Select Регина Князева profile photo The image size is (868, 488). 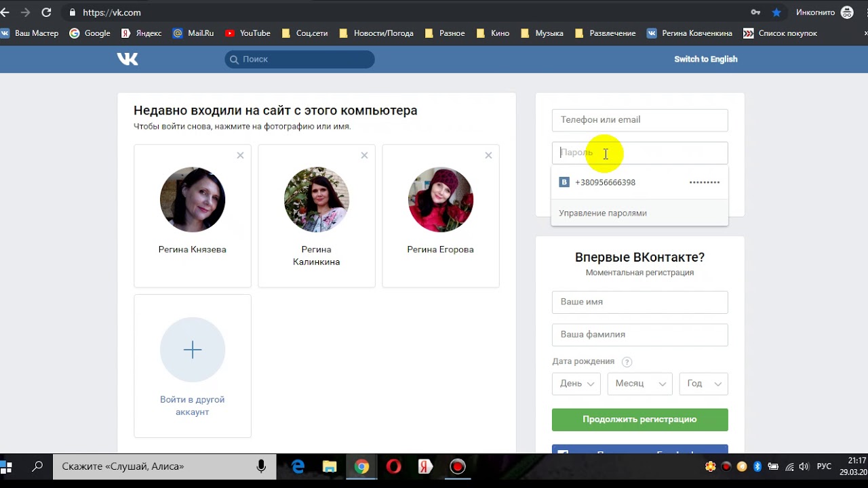(x=193, y=200)
